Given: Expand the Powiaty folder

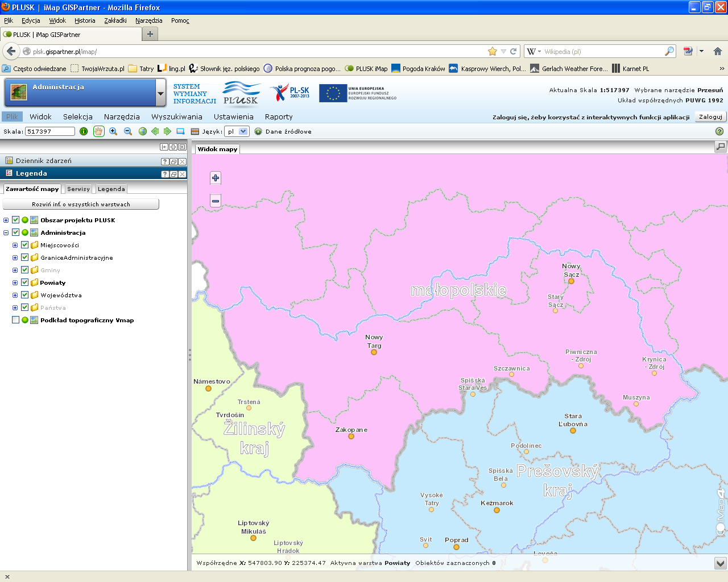Looking at the screenshot, I should [15, 282].
